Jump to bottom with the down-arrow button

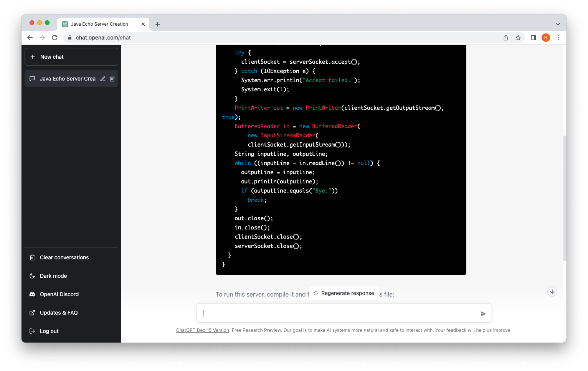[x=552, y=292]
